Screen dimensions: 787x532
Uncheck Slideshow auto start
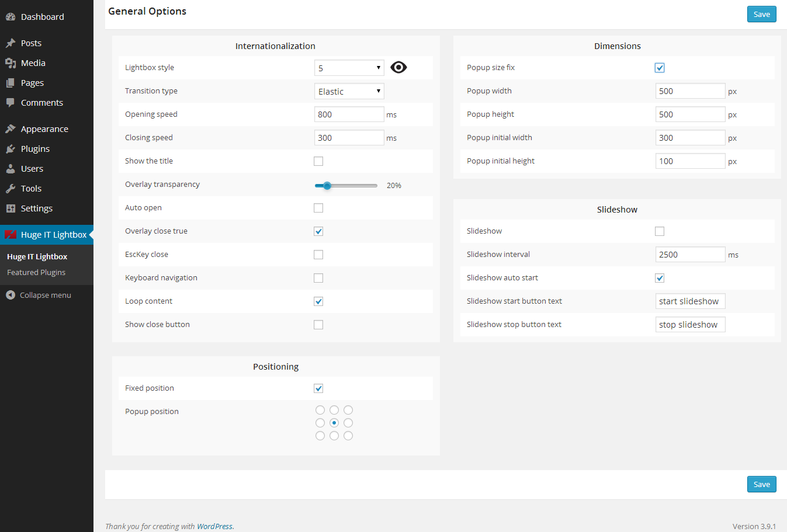point(660,278)
